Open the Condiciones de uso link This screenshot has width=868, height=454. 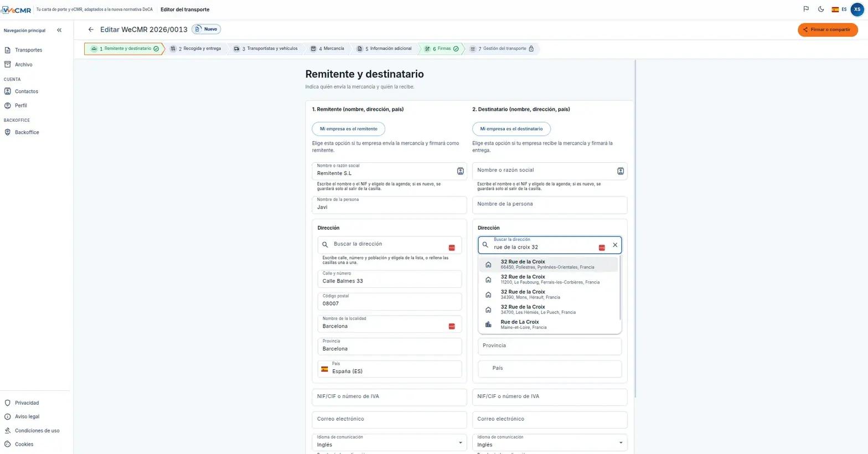[37, 431]
